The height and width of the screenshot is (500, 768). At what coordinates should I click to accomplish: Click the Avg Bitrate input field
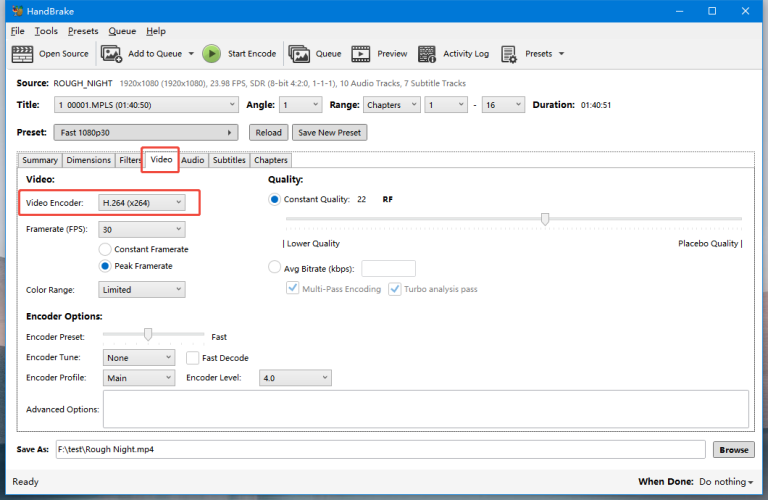tap(388, 269)
